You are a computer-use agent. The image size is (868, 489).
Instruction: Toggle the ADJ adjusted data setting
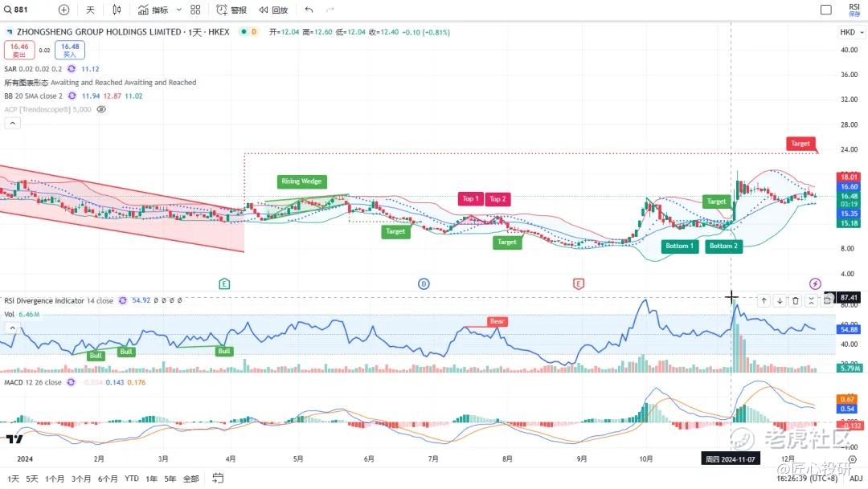click(856, 479)
